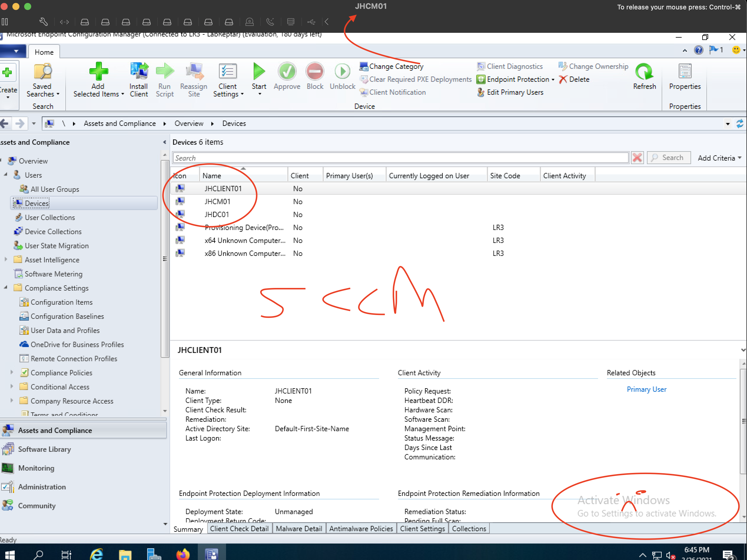Select the JHDC01 device row
The width and height of the screenshot is (747, 560).
tap(458, 214)
